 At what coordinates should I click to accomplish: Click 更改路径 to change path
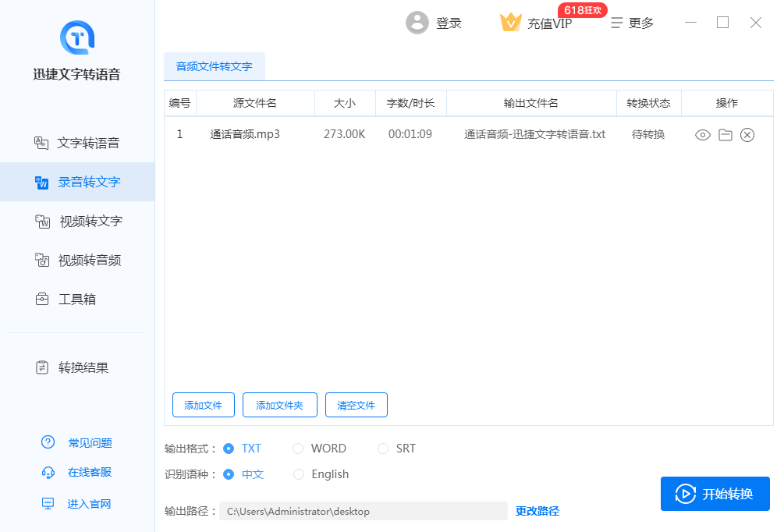537,511
